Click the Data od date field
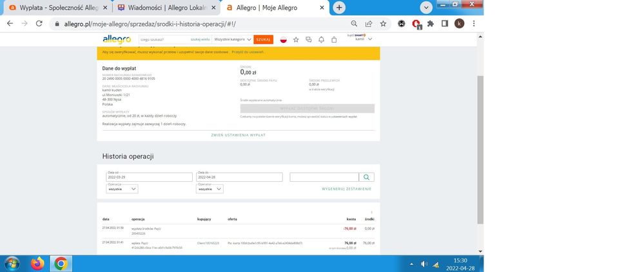This screenshot has width=644, height=272. tap(149, 177)
